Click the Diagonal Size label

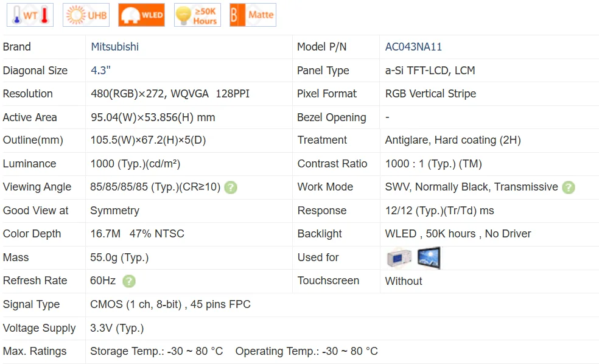pyautogui.click(x=35, y=70)
